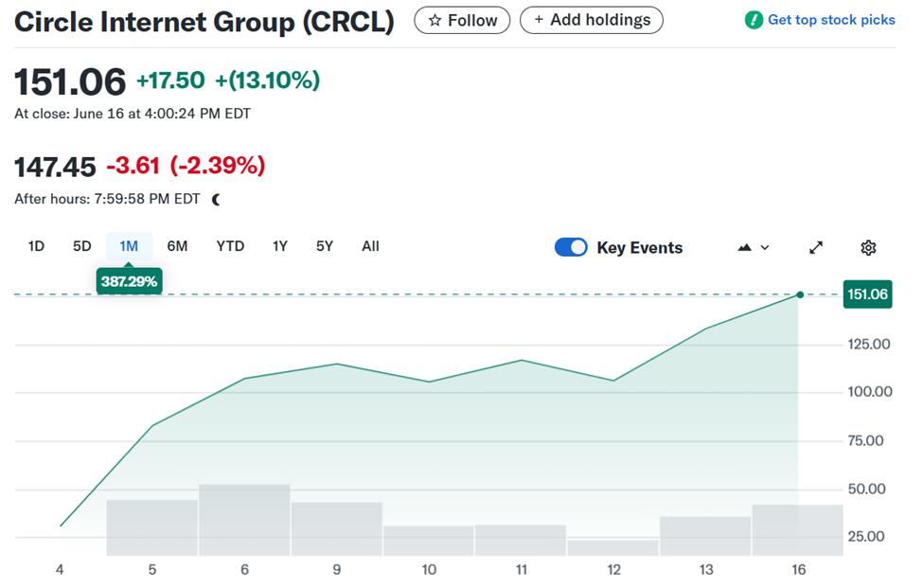This screenshot has height=588, width=923.
Task: Click the 387.29% gain badge
Action: [130, 281]
